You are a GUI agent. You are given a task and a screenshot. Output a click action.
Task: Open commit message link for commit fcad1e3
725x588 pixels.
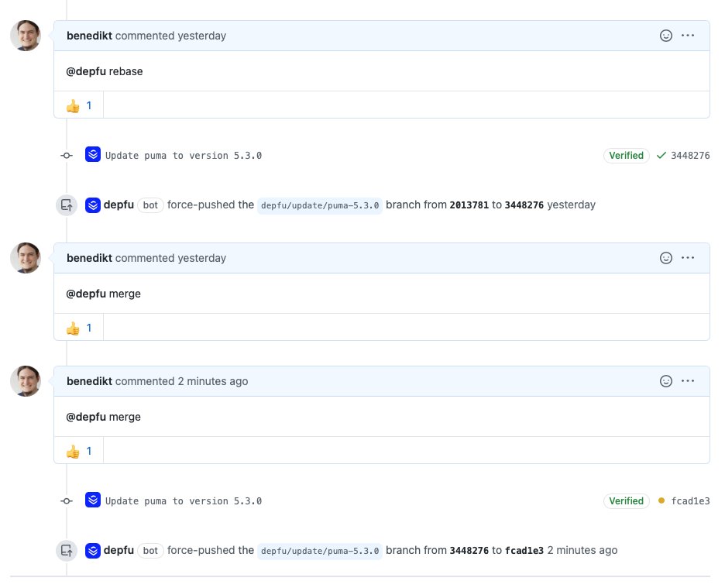[184, 501]
